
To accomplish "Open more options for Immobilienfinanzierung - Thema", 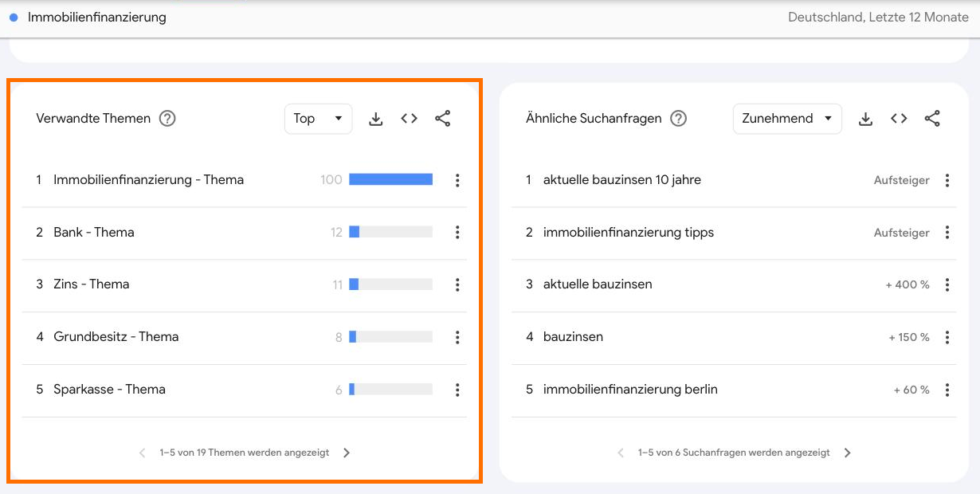I will (457, 180).
